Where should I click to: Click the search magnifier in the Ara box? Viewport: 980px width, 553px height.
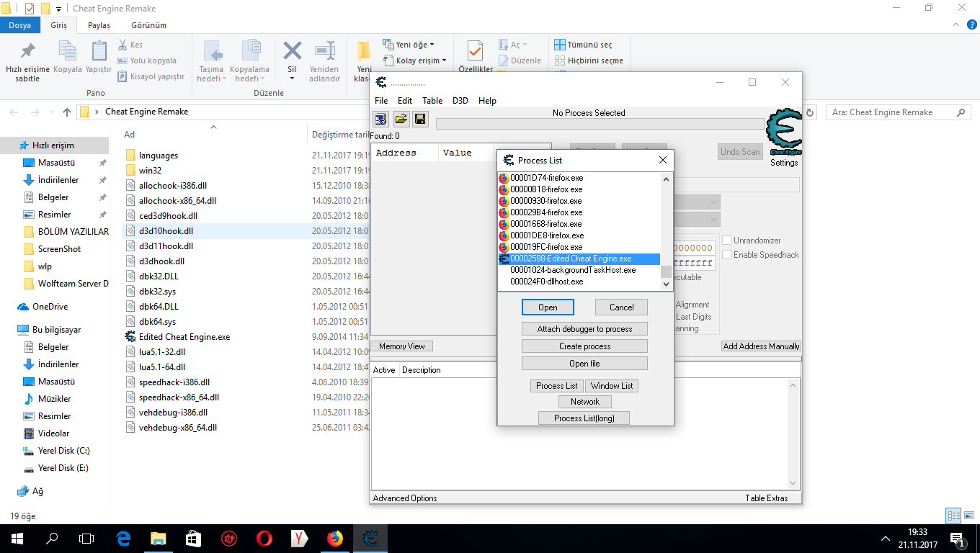pyautogui.click(x=960, y=112)
